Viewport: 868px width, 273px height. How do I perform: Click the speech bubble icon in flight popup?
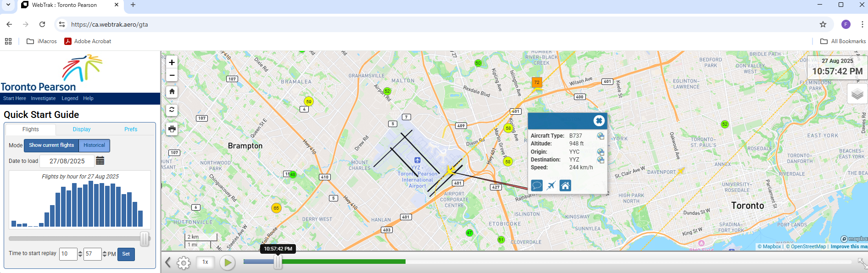coord(537,185)
